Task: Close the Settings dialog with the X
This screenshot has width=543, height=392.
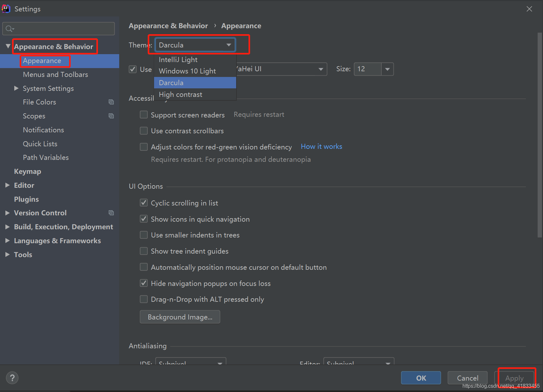Action: point(529,9)
